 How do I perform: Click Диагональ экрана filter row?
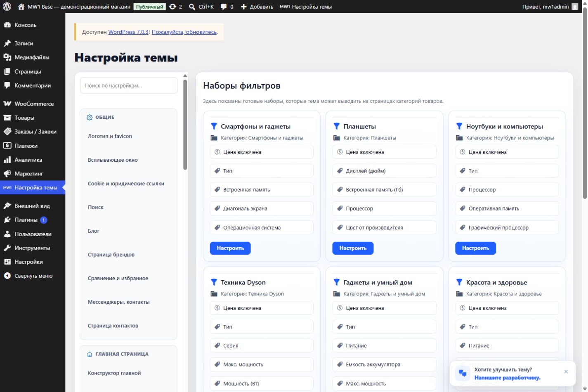tap(262, 209)
